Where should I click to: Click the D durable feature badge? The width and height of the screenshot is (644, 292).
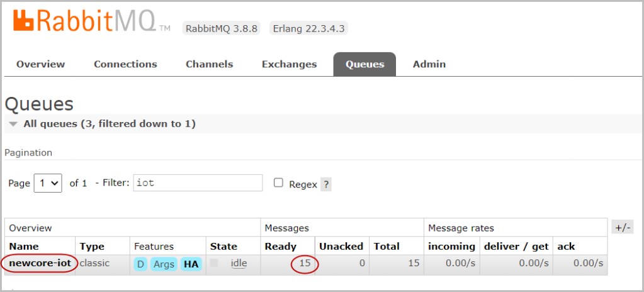pyautogui.click(x=140, y=264)
